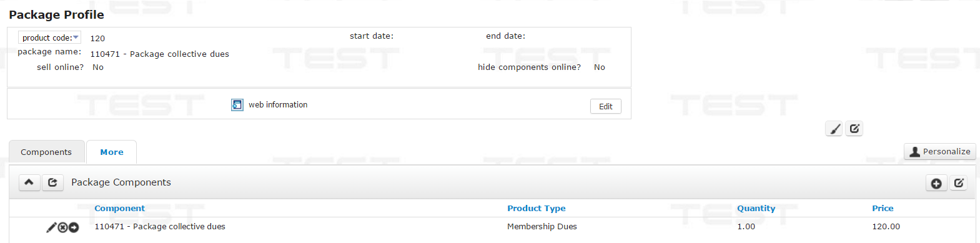Sort by the Quantity column
This screenshot has height=243, width=980.
pyautogui.click(x=756, y=209)
